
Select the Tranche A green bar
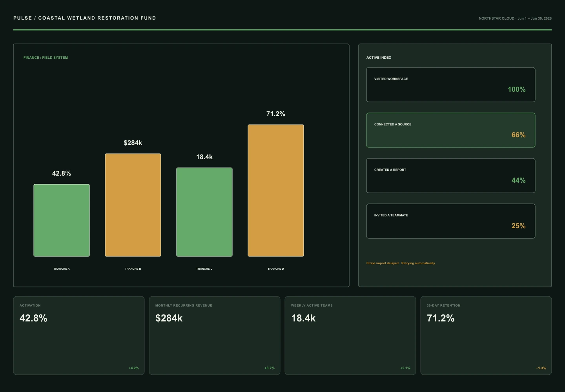(x=62, y=220)
